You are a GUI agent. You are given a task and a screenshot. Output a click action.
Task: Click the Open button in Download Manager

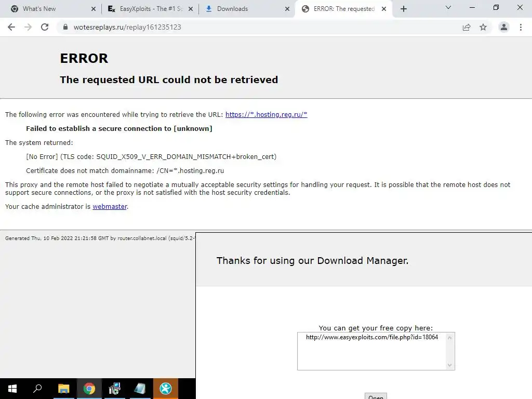click(x=376, y=396)
